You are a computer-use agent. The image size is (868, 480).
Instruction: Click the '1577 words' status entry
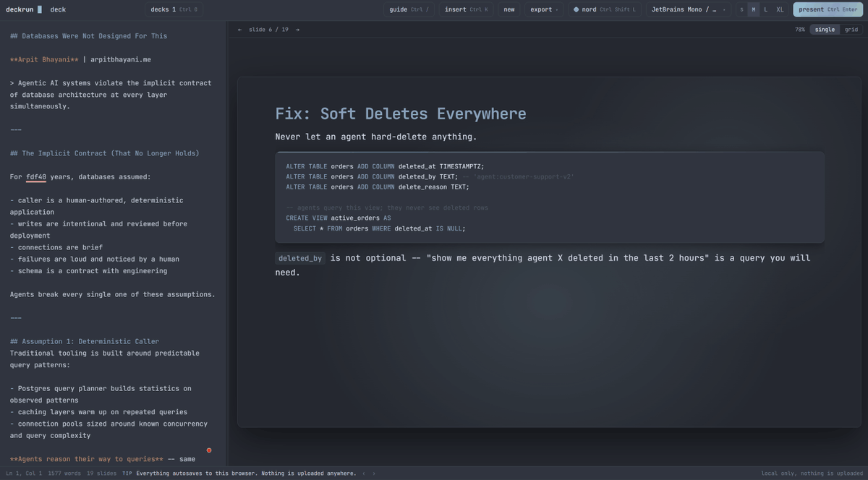pos(64,473)
